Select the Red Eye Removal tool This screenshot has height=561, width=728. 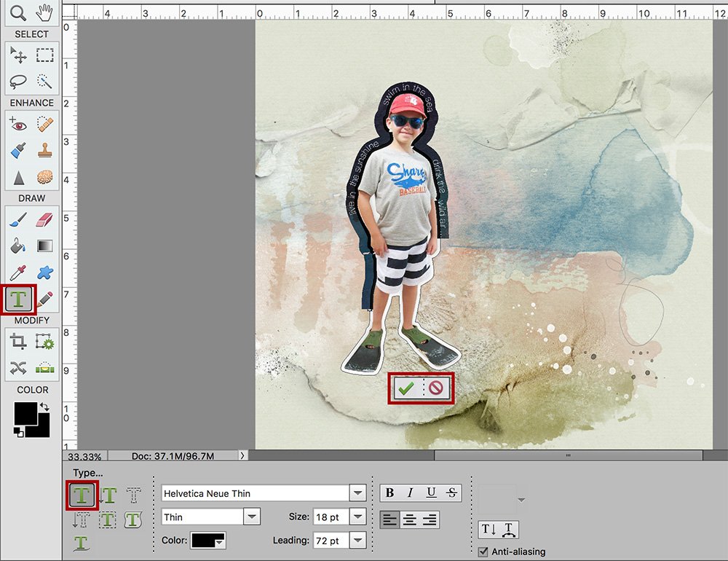tap(18, 124)
